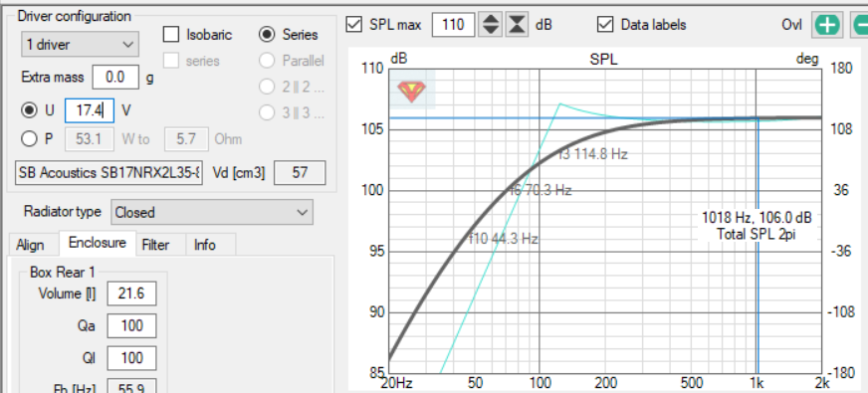The height and width of the screenshot is (393, 868).
Task: Switch to the Filter tab
Action: [155, 245]
